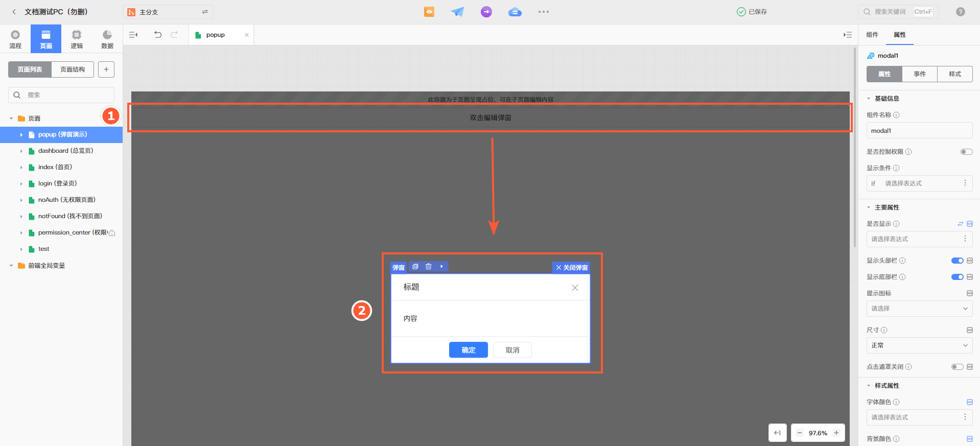
Task: Click the 组件名称 modal1 input
Action: click(x=919, y=131)
